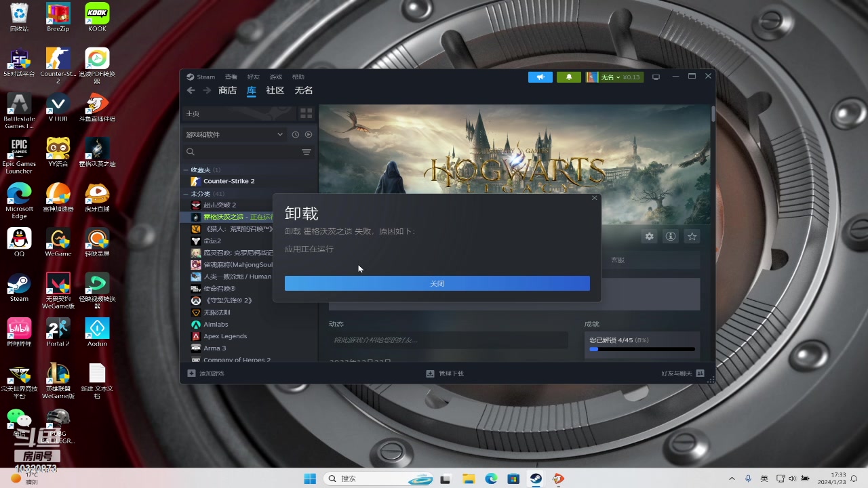Switch library to collections grid view

click(x=307, y=113)
